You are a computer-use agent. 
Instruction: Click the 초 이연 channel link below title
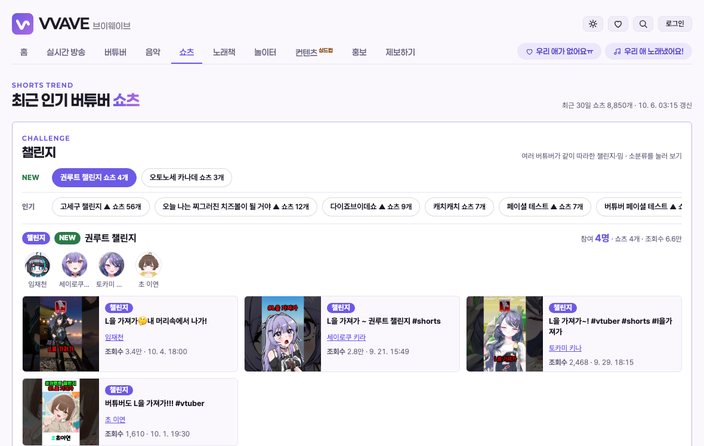coord(115,420)
